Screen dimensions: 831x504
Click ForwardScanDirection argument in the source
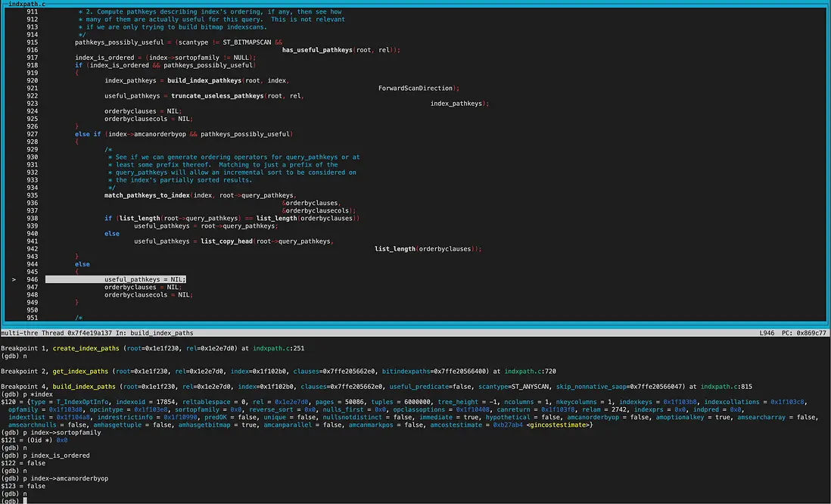415,89
